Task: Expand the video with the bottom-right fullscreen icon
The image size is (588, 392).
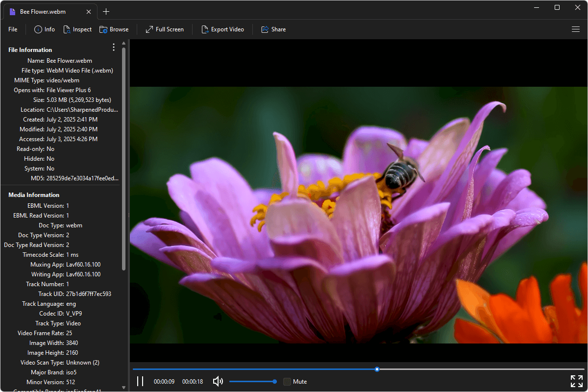Action: [576, 381]
